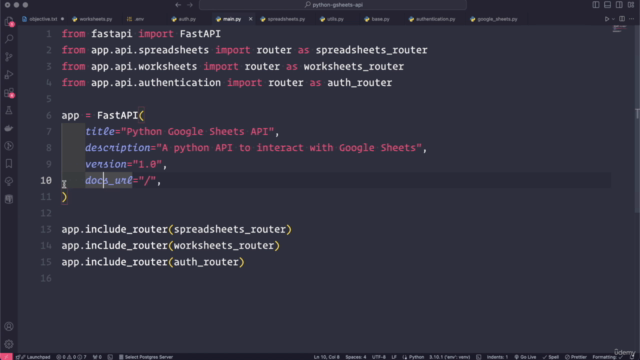Switch to the base.py tab
Image resolution: width=640 pixels, height=360 pixels.
coord(380,19)
